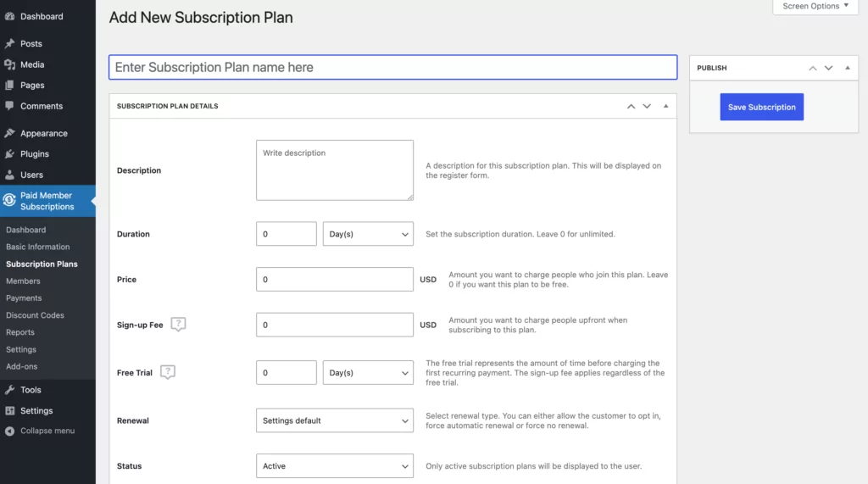Focus the Subscription Plan name field
The width and height of the screenshot is (868, 484).
click(393, 67)
